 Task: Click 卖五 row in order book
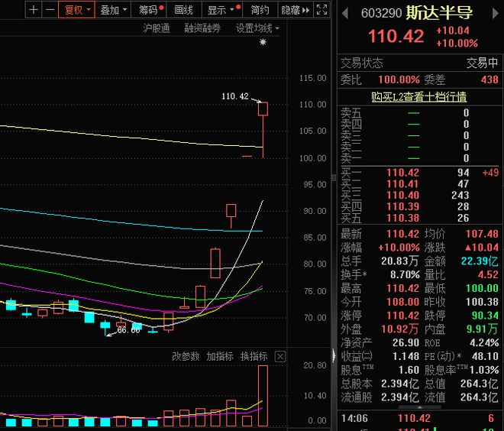[x=419, y=113]
